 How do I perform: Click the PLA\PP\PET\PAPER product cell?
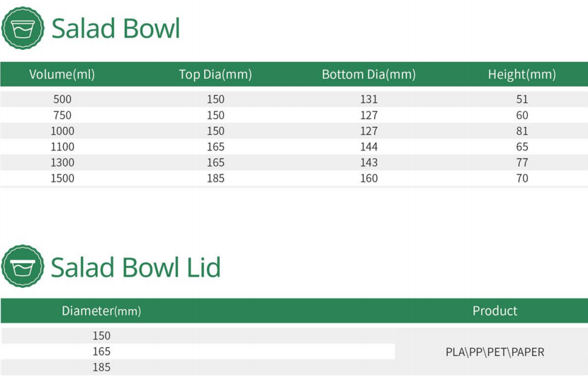[494, 352]
